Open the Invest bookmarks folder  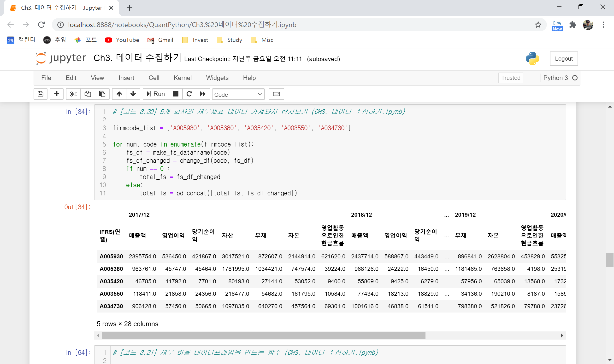(x=195, y=40)
